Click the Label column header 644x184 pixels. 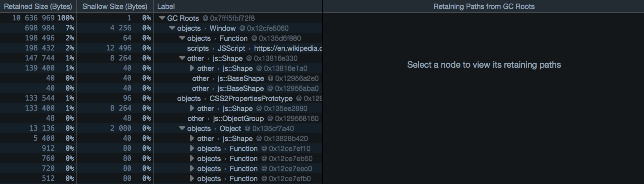(166, 6)
